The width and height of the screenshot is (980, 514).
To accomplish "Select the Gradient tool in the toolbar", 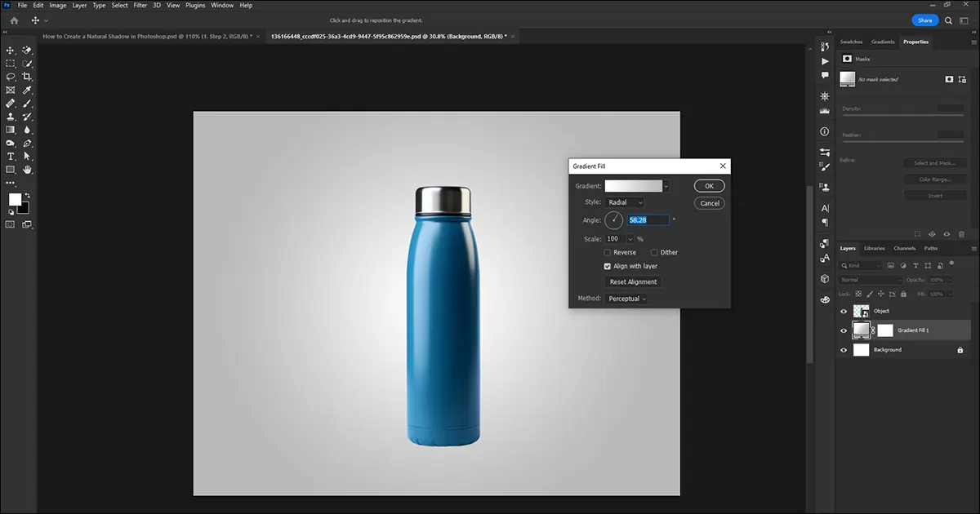I will [x=11, y=129].
